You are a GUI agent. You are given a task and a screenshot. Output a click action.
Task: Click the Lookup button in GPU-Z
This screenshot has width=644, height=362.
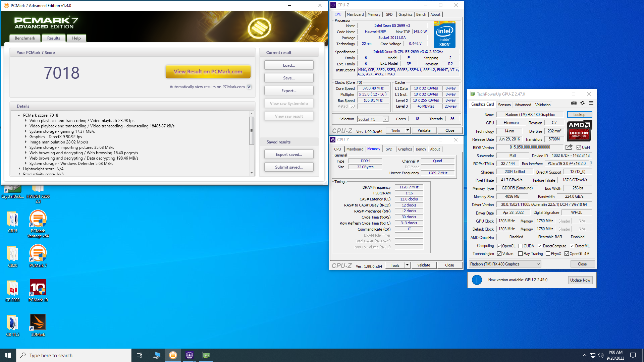click(579, 115)
